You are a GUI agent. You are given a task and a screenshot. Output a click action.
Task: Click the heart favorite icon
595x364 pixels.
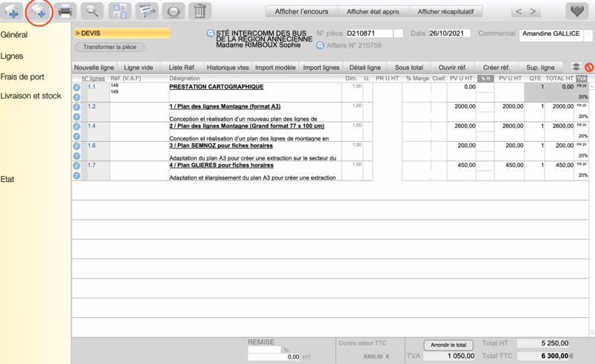tap(577, 11)
